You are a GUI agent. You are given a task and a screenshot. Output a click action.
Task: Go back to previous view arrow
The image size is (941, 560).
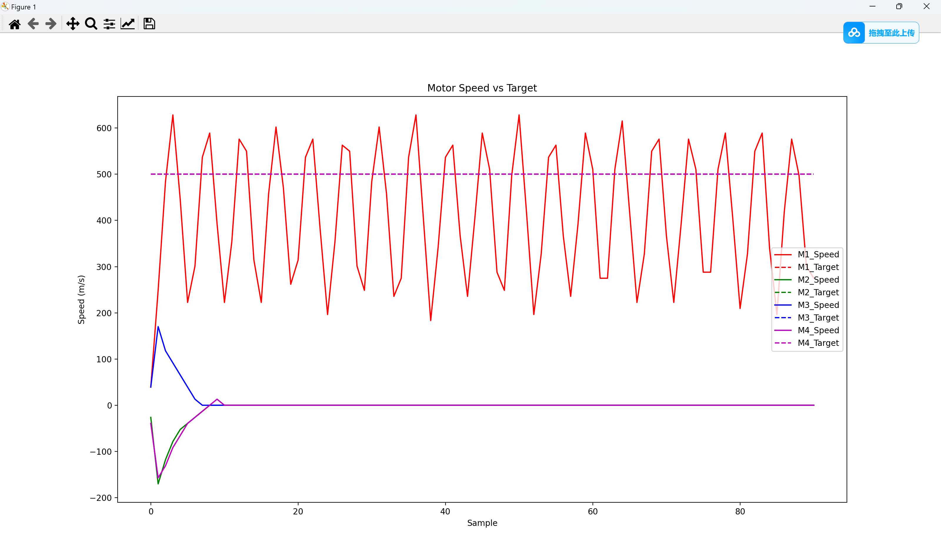tap(33, 24)
